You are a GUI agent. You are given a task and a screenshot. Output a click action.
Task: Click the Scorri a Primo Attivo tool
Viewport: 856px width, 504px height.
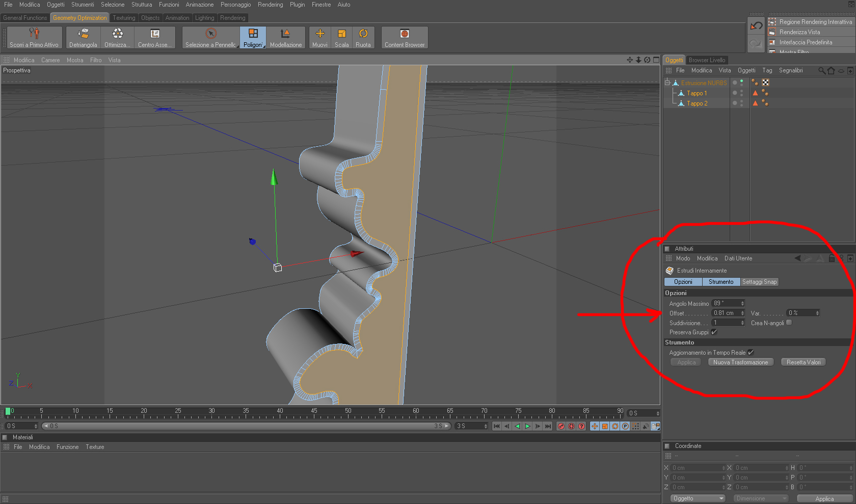click(34, 38)
